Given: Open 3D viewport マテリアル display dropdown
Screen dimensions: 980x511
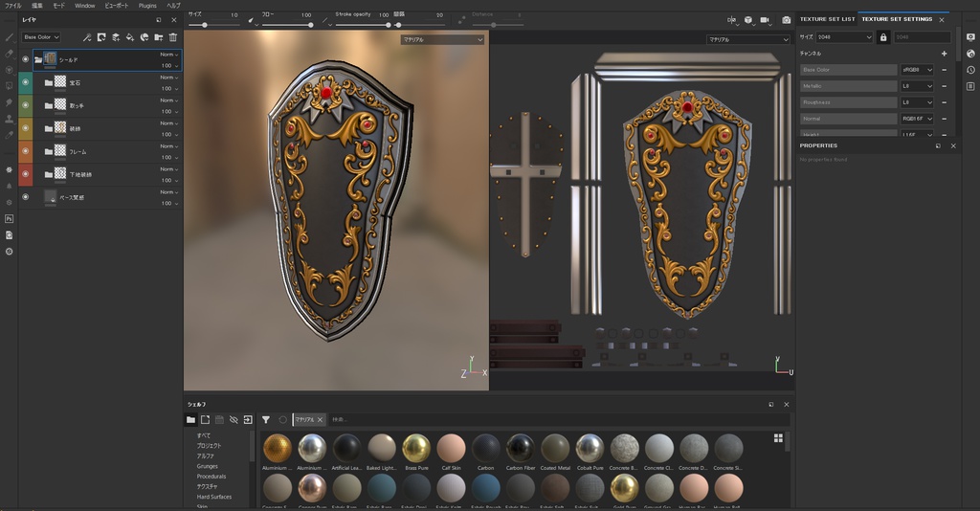Looking at the screenshot, I should pyautogui.click(x=442, y=40).
